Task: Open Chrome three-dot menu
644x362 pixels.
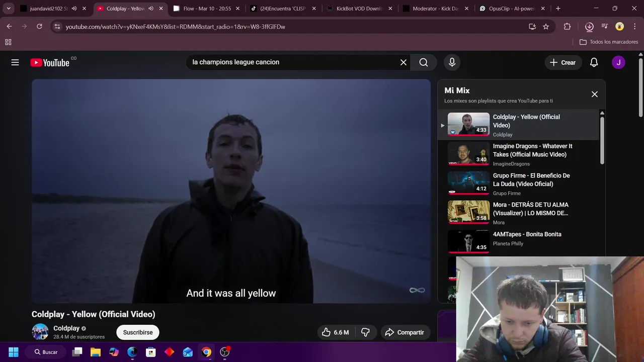Action: [634, 27]
